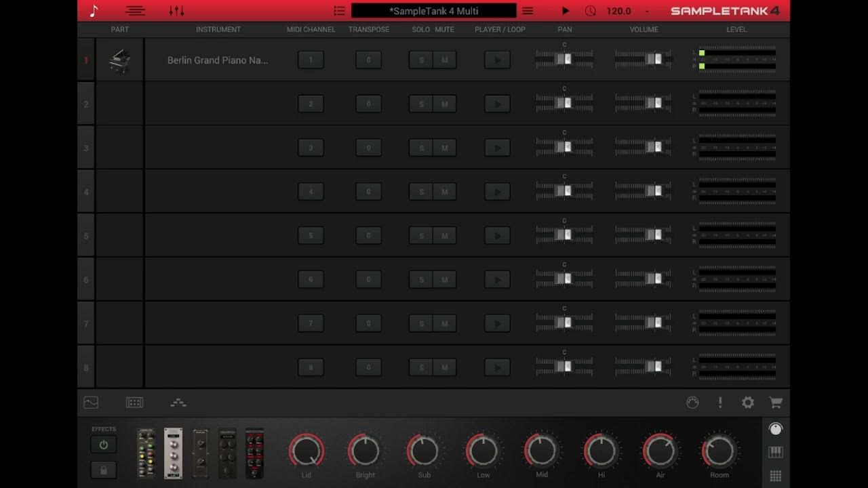
Task: Select part number 3
Action: click(x=86, y=148)
